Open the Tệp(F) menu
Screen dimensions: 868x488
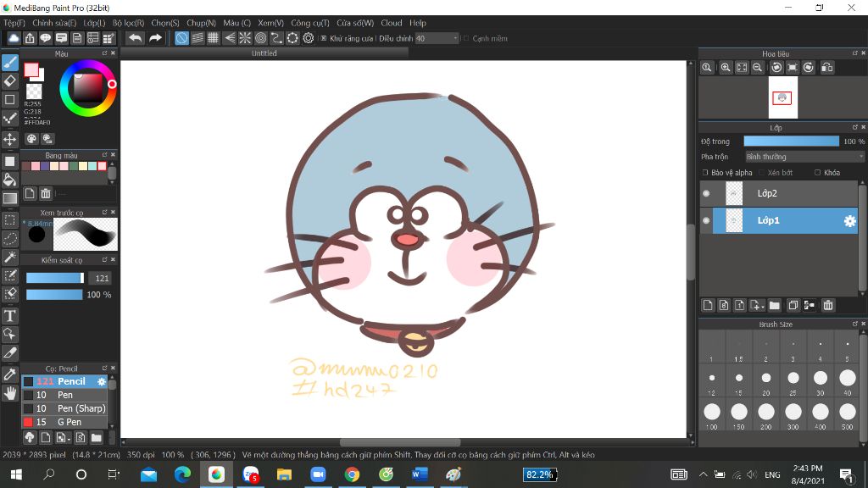click(x=14, y=23)
